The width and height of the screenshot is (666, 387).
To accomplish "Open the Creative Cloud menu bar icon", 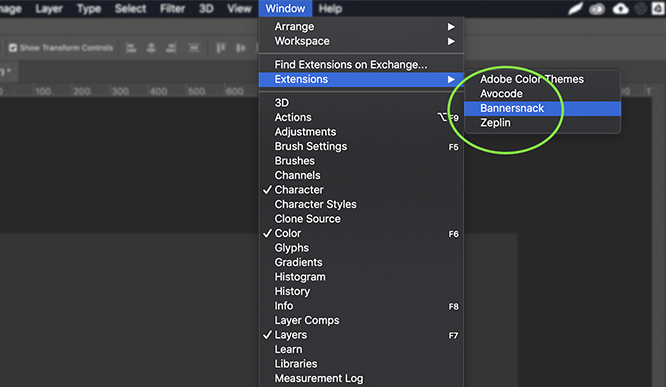I will pyautogui.click(x=597, y=9).
